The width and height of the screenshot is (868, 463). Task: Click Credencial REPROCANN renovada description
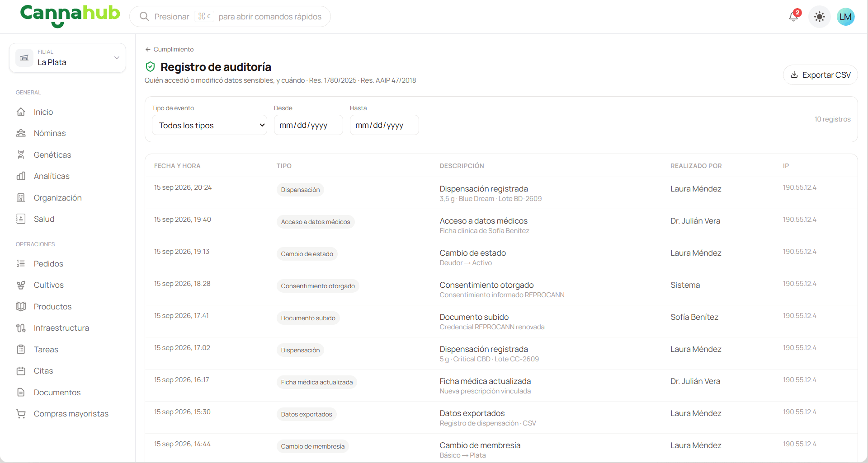click(x=492, y=327)
